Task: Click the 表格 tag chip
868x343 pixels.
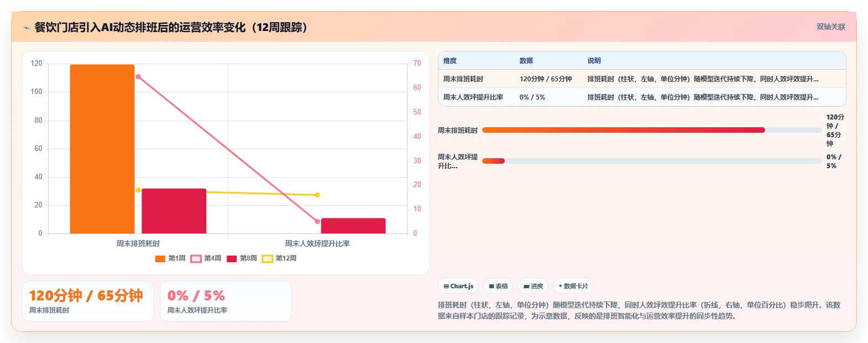Action: (x=498, y=286)
